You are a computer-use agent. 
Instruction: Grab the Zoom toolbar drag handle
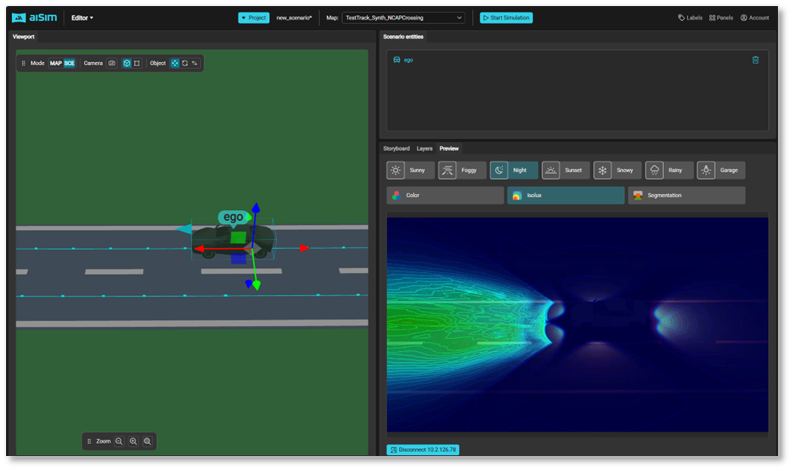[89, 441]
